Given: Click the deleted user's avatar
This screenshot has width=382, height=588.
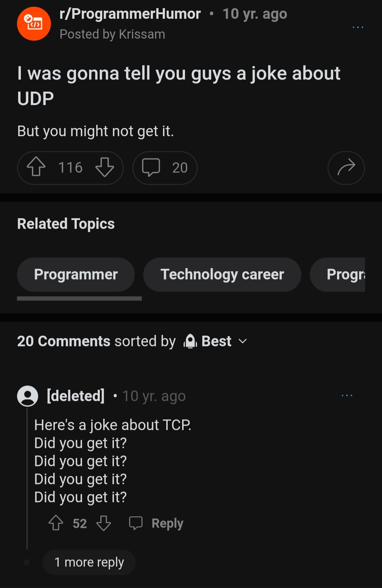Looking at the screenshot, I should [x=28, y=396].
